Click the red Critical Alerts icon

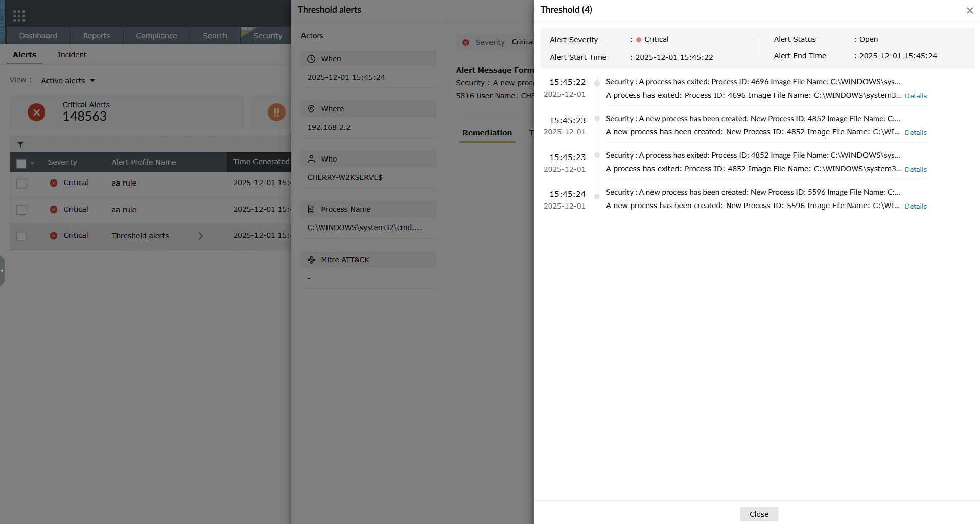pyautogui.click(x=36, y=112)
